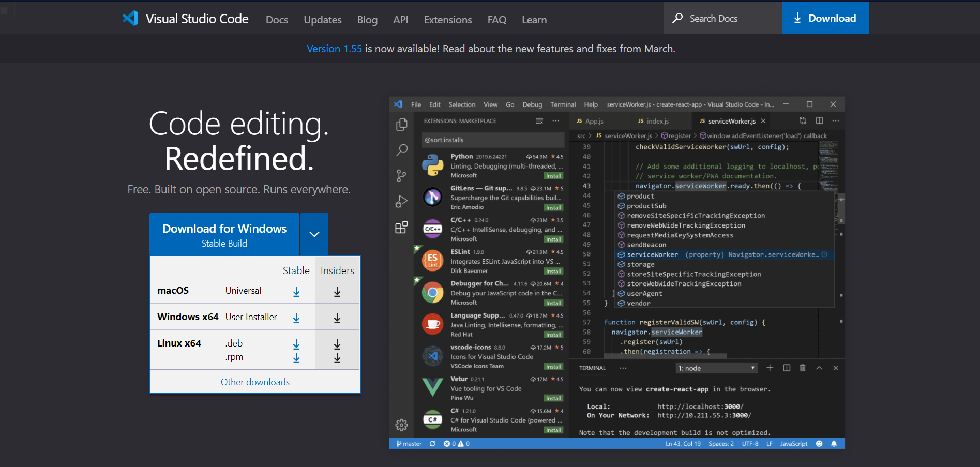Download the macOS Insiders build

point(337,292)
